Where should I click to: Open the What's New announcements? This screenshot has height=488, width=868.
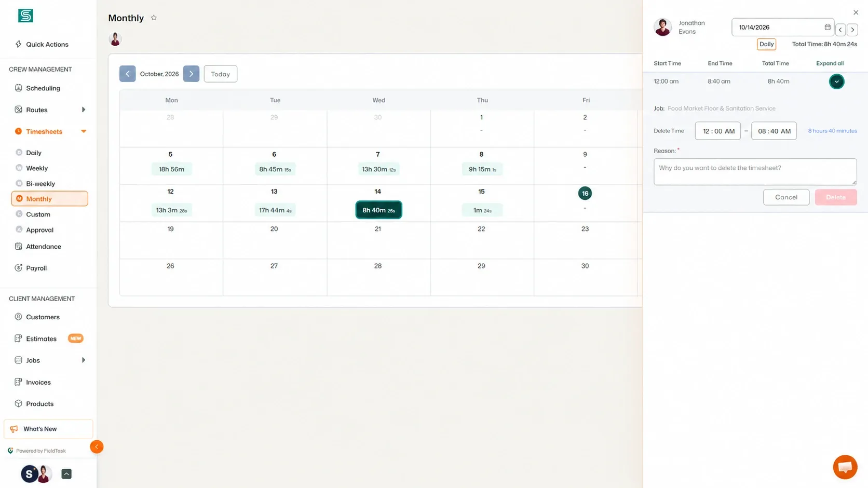pos(48,429)
